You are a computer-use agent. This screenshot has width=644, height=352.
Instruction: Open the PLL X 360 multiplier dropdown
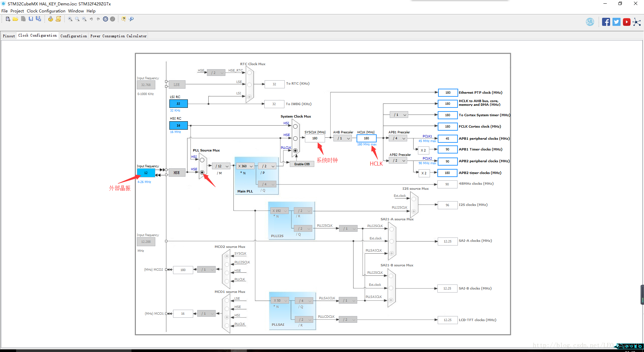245,166
